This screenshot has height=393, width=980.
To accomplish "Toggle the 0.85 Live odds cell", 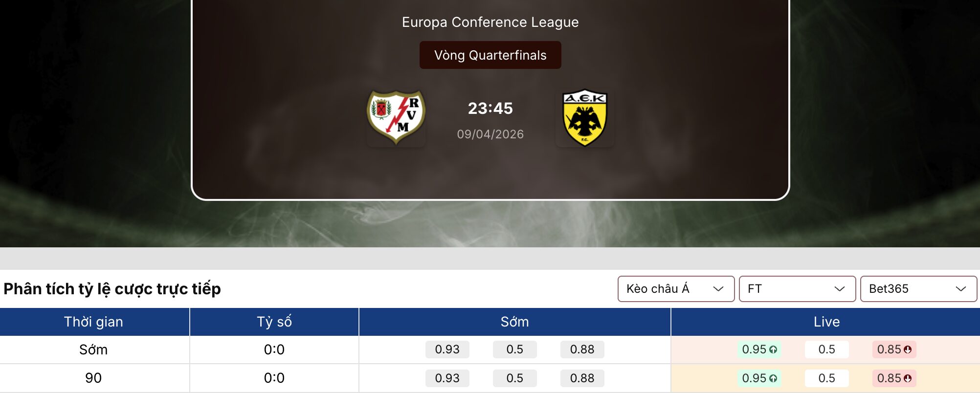I will coord(893,349).
